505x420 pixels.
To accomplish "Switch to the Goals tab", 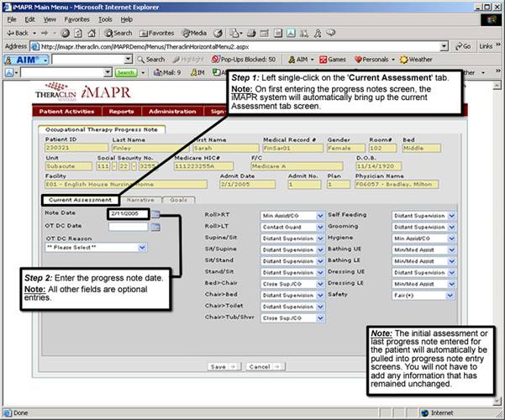I will point(178,200).
